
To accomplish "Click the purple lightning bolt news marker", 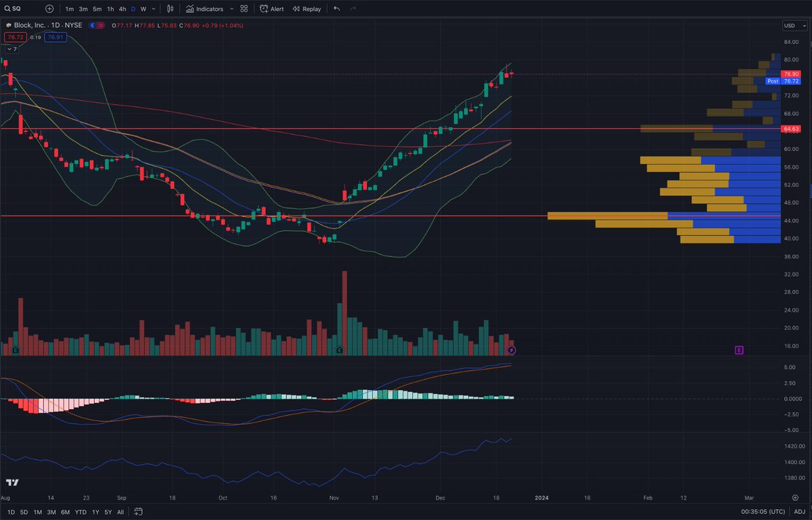I will [512, 350].
